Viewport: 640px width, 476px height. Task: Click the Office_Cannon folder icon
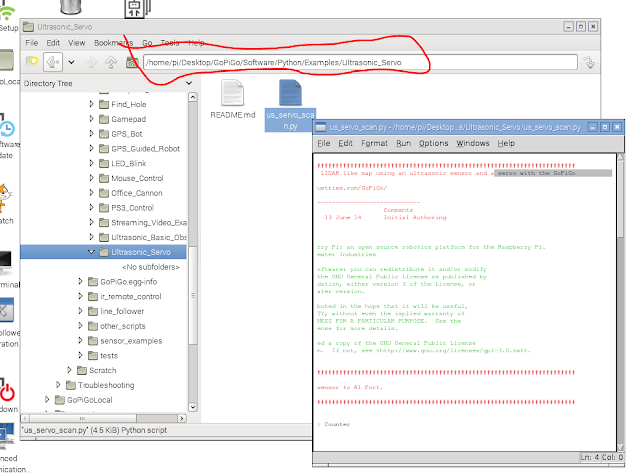click(104, 193)
